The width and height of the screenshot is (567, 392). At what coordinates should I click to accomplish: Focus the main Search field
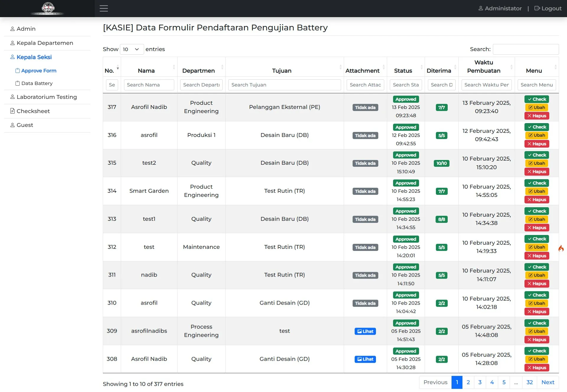tap(526, 49)
